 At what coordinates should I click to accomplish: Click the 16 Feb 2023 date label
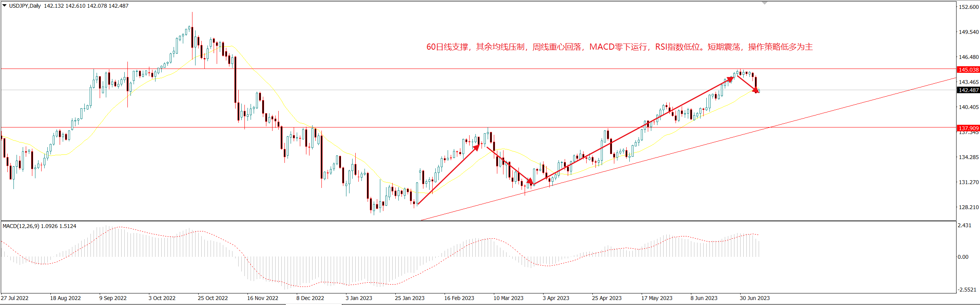(x=459, y=298)
